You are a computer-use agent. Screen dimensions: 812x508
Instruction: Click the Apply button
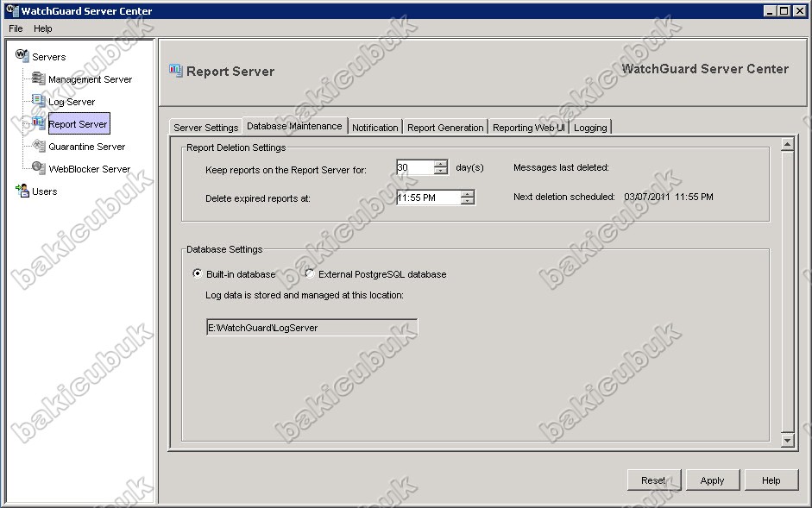(713, 480)
